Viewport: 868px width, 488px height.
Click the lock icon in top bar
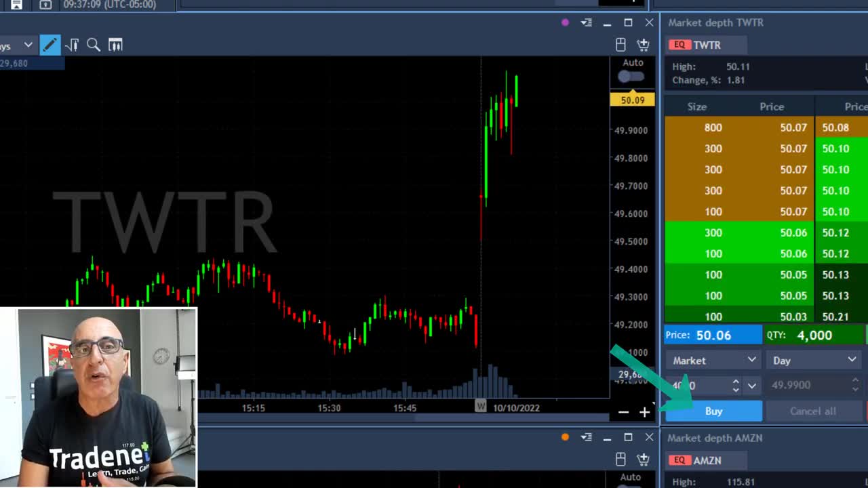(x=45, y=4)
